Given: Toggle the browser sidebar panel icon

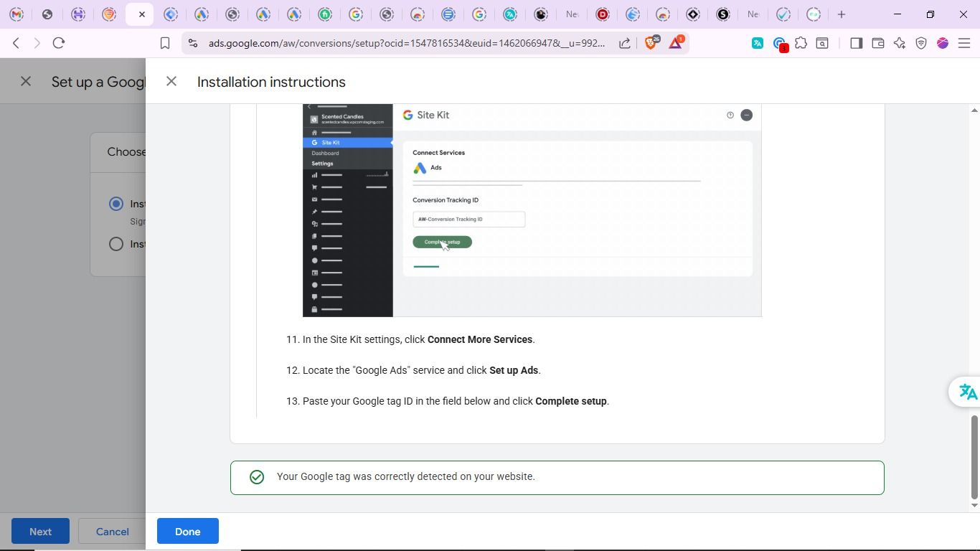Looking at the screenshot, I should (x=856, y=44).
